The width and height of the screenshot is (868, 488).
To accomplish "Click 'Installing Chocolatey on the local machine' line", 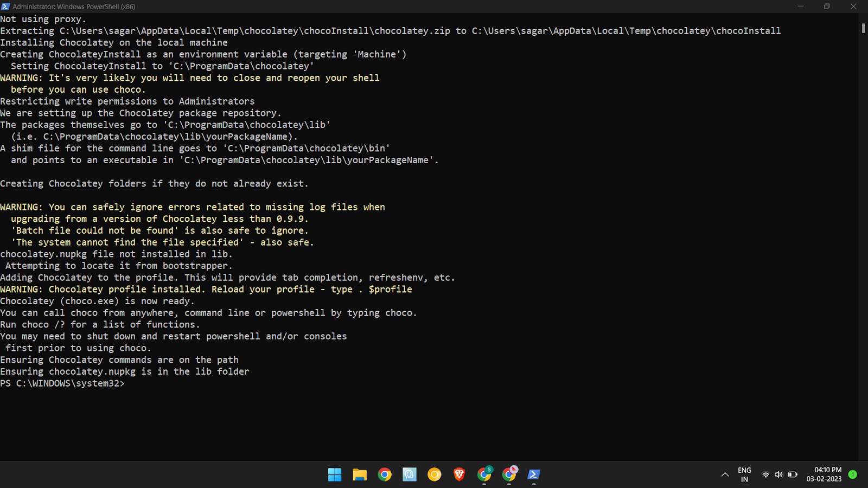I will click(x=114, y=42).
